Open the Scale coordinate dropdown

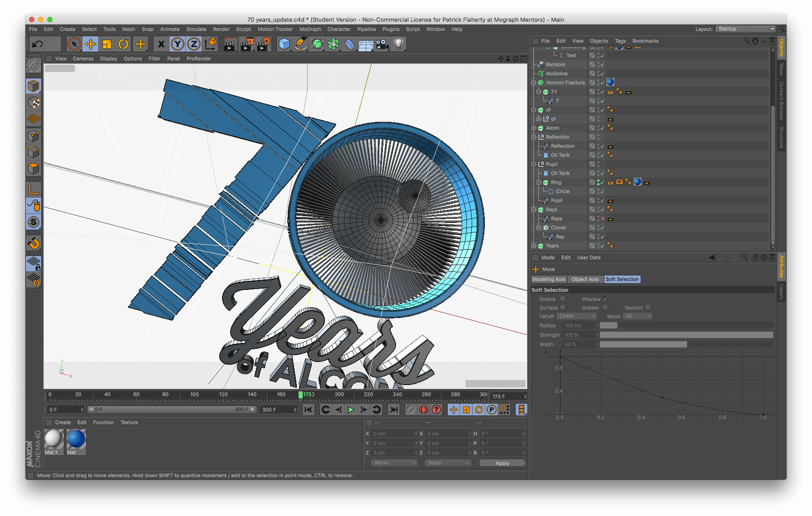448,463
